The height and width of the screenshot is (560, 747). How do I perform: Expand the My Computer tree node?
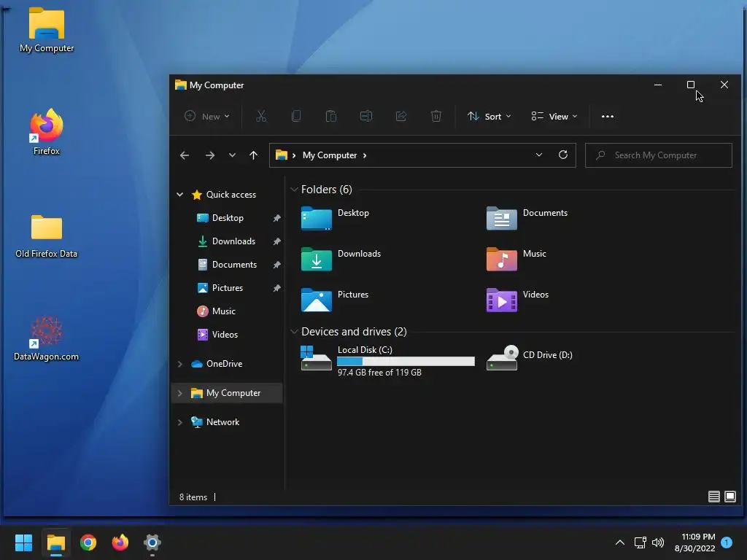[179, 393]
